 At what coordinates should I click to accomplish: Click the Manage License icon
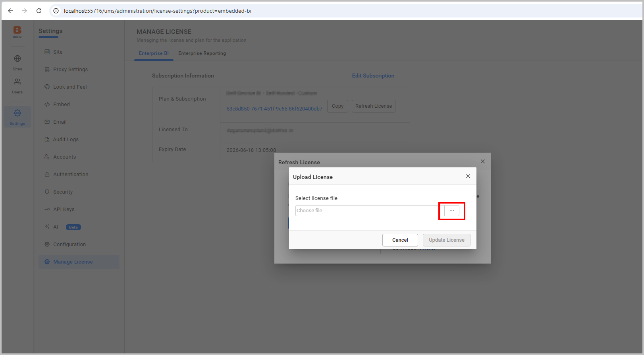pos(47,262)
